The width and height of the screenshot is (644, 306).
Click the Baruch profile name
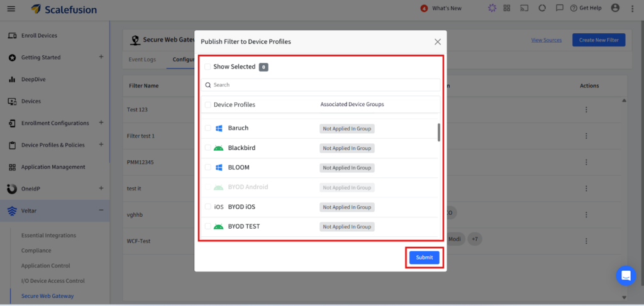tap(238, 128)
